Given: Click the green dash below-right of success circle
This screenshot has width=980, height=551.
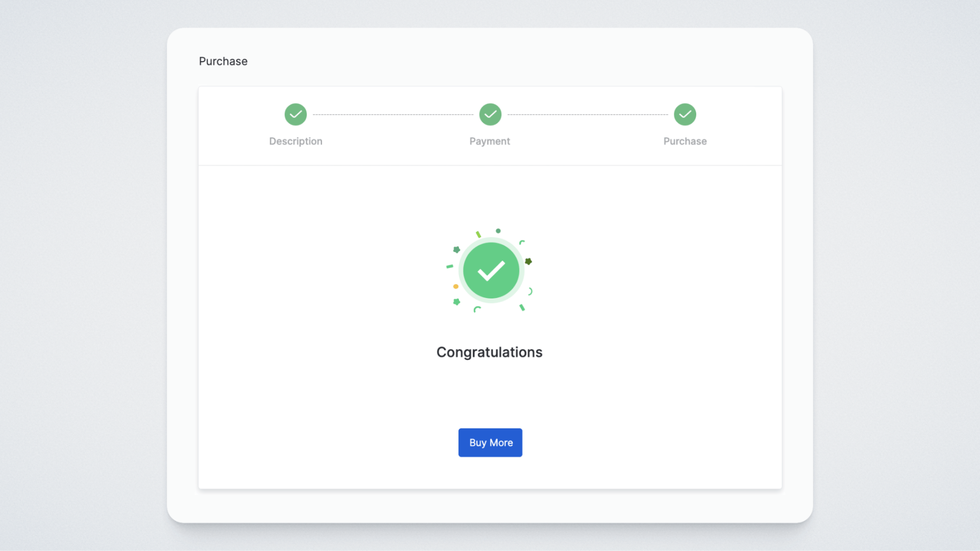Looking at the screenshot, I should pos(522,308).
